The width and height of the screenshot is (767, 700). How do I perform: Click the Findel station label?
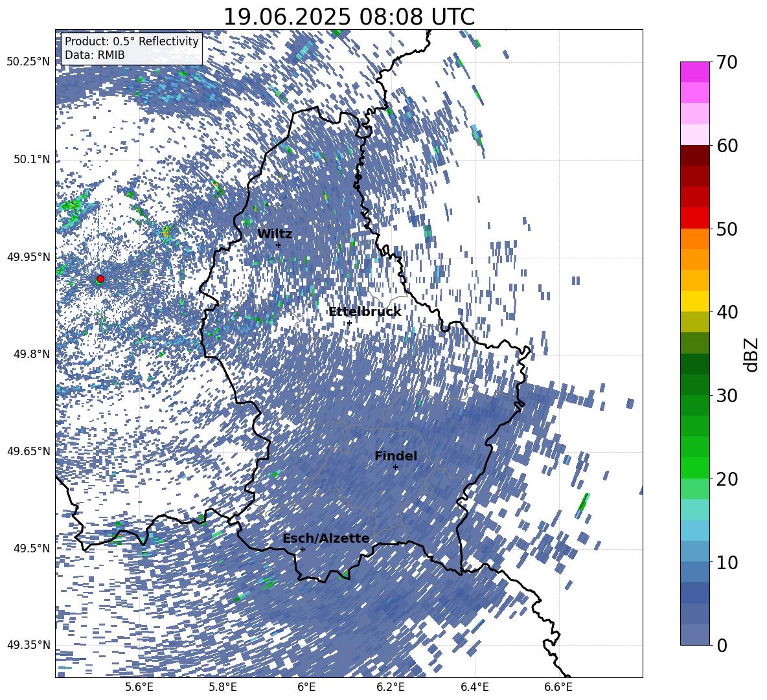396,456
